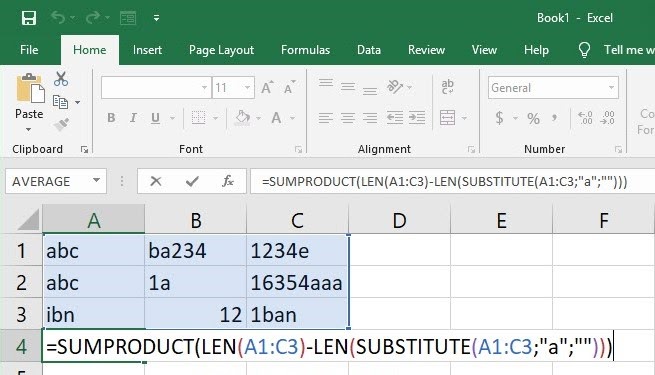The width and height of the screenshot is (655, 375).
Task: Click the Increase Indent icon
Action: pos(416,118)
